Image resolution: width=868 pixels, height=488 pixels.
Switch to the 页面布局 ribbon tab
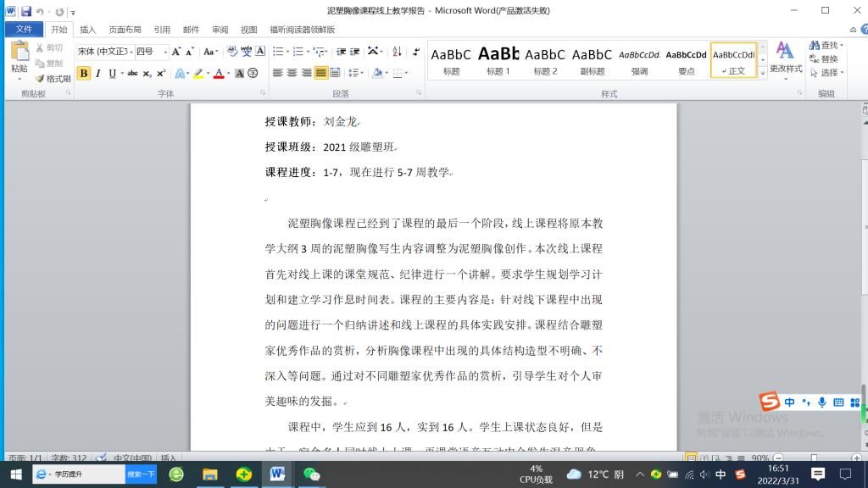125,30
